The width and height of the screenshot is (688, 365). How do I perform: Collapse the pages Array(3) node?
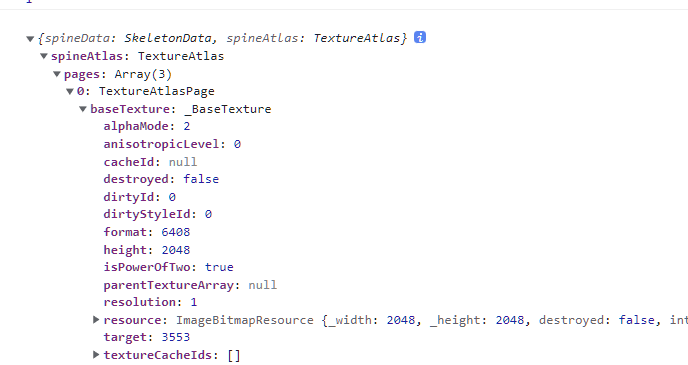pyautogui.click(x=57, y=74)
